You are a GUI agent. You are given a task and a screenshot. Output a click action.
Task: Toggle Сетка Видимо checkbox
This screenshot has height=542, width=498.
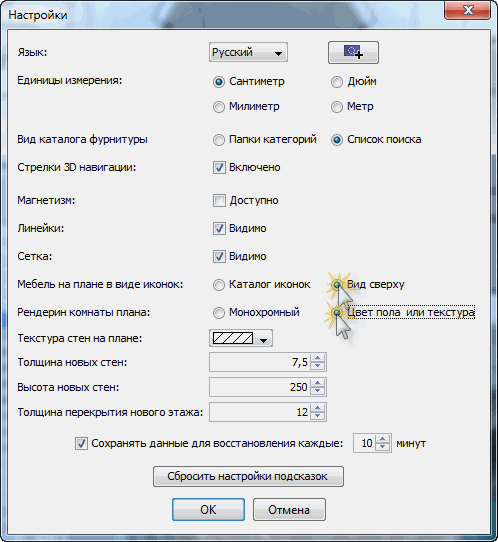tap(219, 256)
